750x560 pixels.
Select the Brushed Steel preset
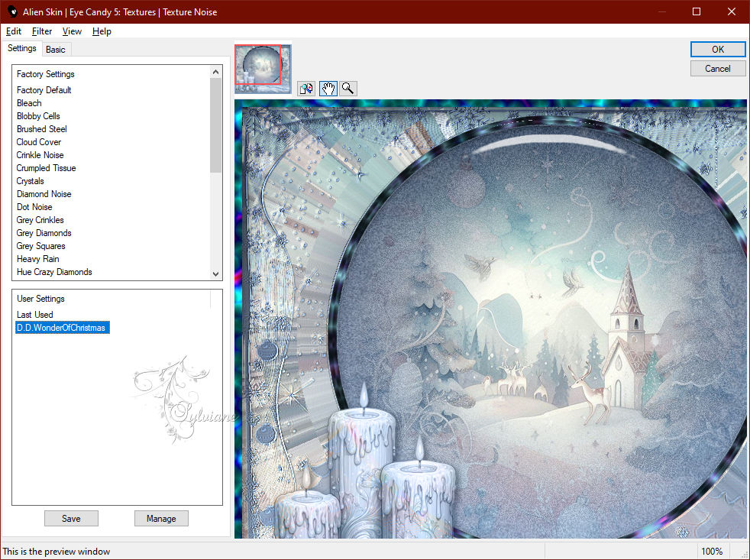point(41,129)
